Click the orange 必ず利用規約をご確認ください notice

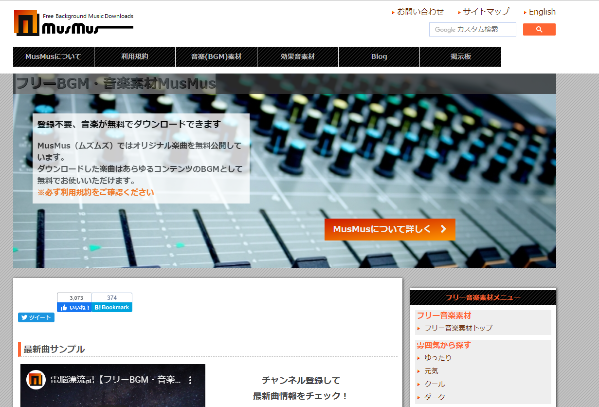click(x=96, y=192)
